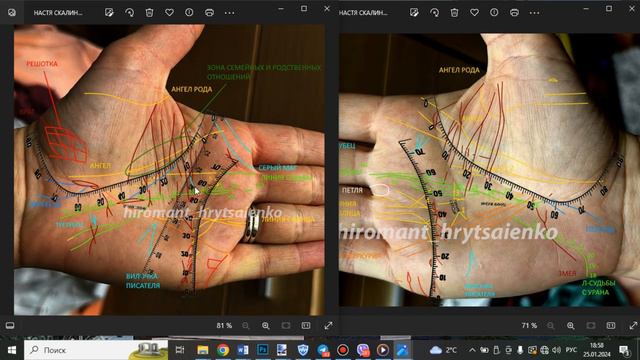Zoom out in the right Photos window
The height and width of the screenshot is (360, 640).
(551, 325)
